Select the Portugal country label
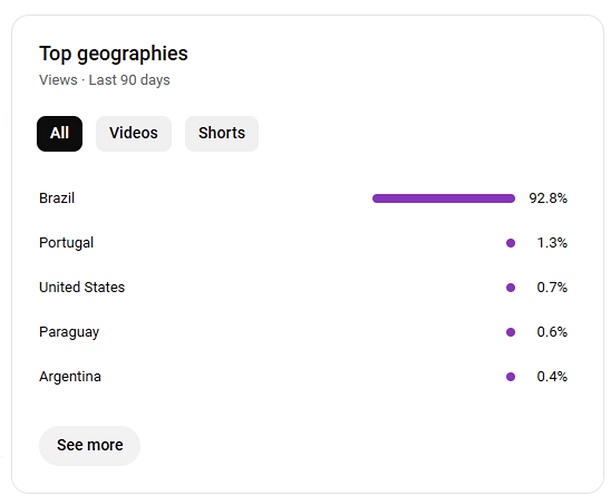 66,243
